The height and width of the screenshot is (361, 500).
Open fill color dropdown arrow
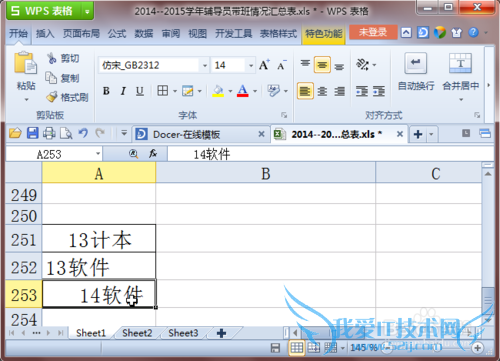pos(230,91)
